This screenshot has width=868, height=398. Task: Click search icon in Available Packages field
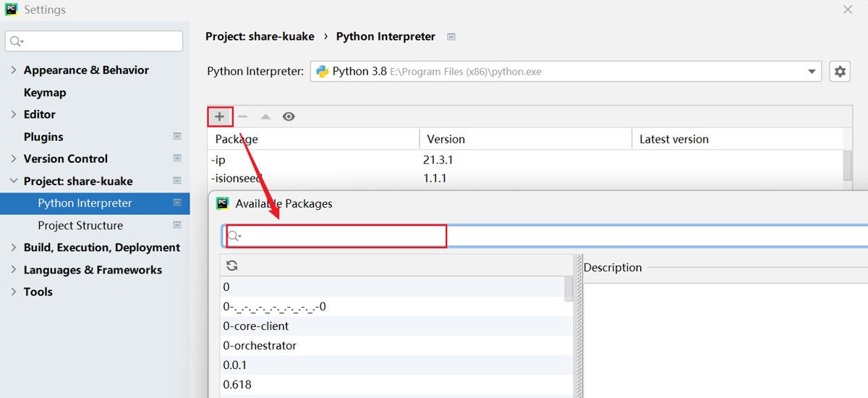tap(234, 236)
